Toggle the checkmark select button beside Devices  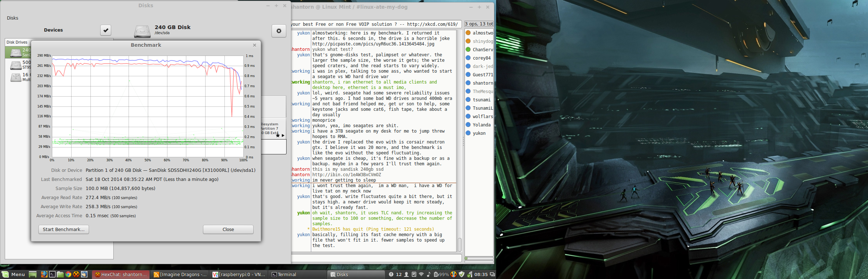pyautogui.click(x=106, y=30)
